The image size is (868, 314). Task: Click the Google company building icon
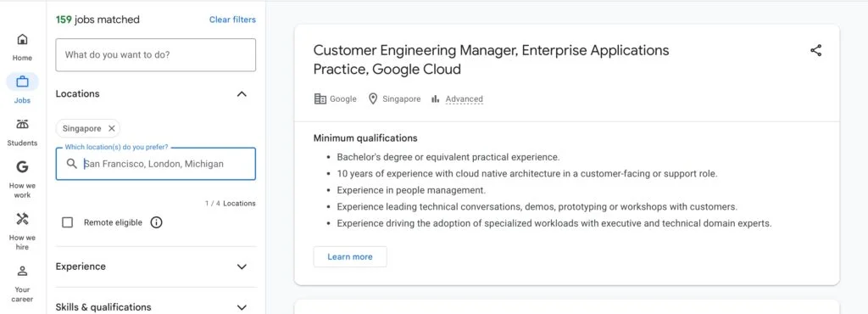[320, 99]
